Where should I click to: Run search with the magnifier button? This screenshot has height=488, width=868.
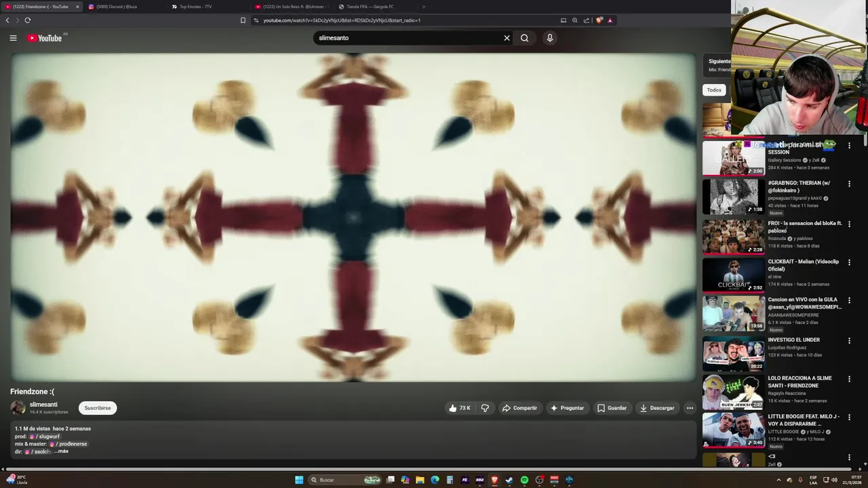(524, 38)
